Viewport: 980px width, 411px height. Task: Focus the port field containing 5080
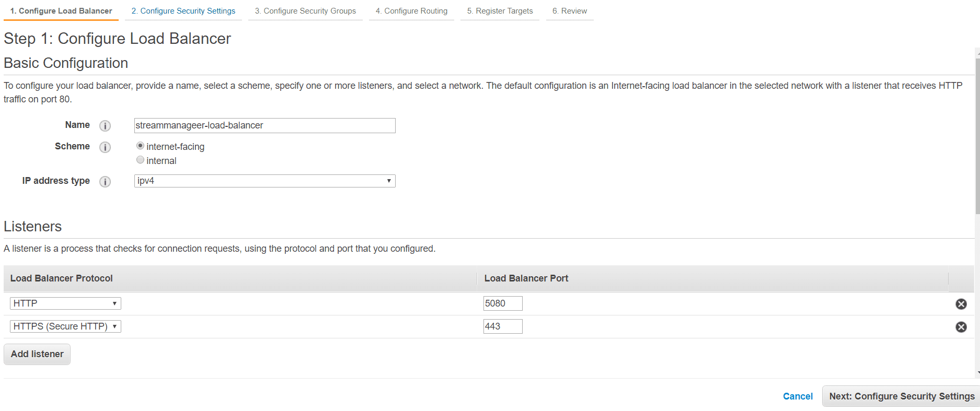point(503,303)
